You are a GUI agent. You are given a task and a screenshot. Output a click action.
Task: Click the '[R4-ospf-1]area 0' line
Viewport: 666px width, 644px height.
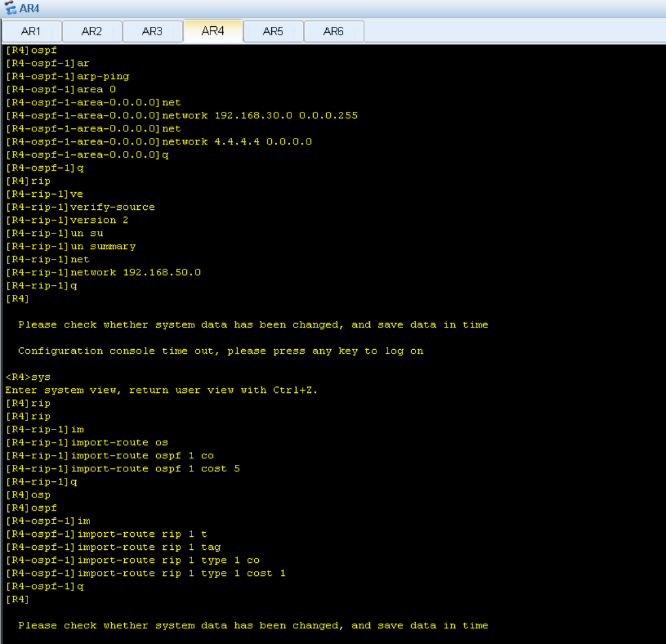coord(61,90)
